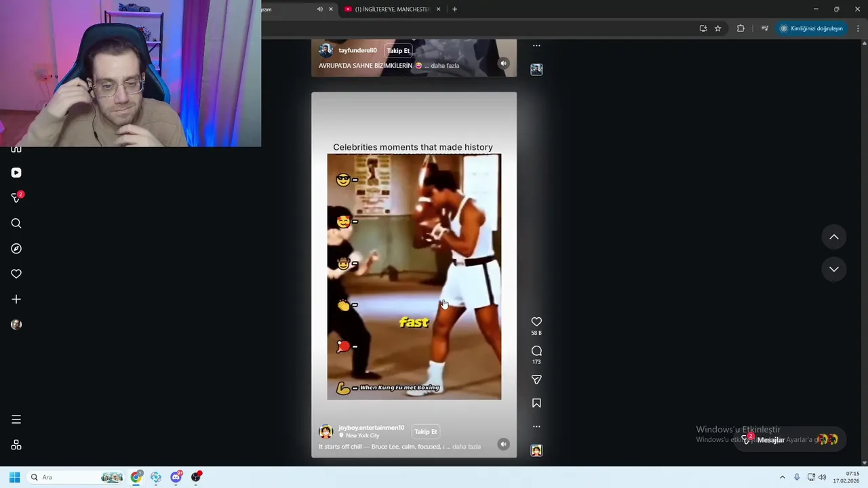The image size is (868, 488).
Task: Open comments on the reel with 173 comments
Action: point(536,350)
